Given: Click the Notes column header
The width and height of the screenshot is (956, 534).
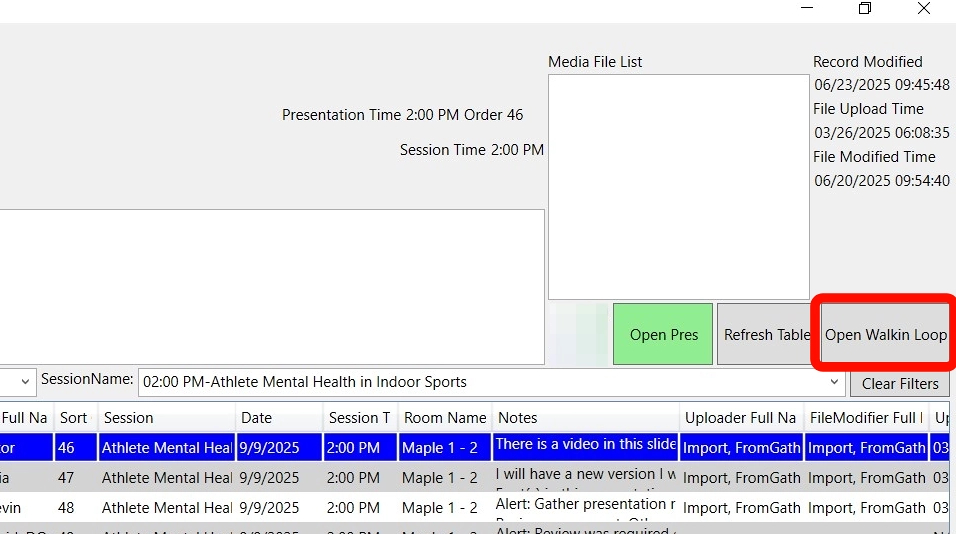Looking at the screenshot, I should tap(585, 418).
